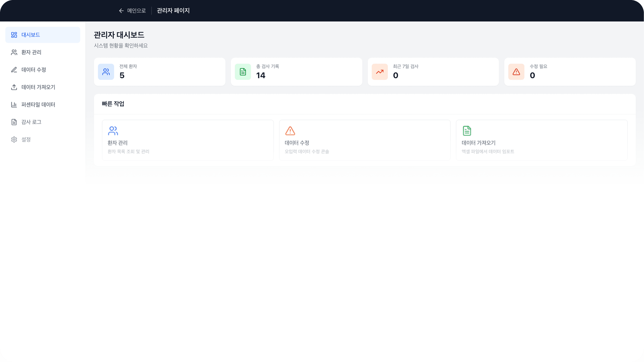Click the warning icon in 데이터 수정 quick action
Image resolution: width=644 pixels, height=362 pixels.
coord(290,131)
